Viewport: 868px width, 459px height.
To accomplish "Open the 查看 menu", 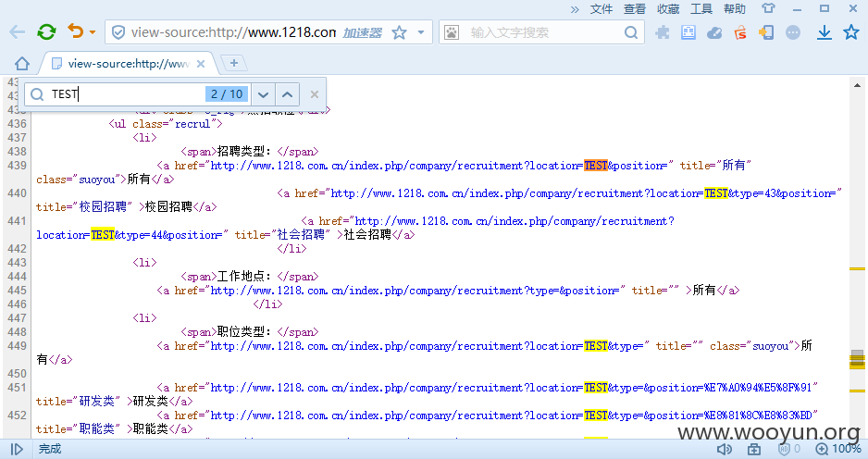I will coord(635,9).
